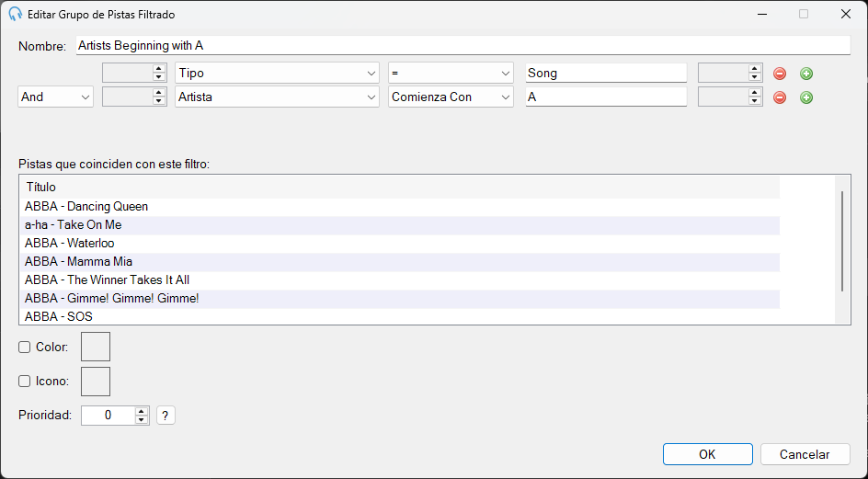Screen dimensions: 868x479
Task: Pick a color from the Color swatch box
Action: coord(96,347)
